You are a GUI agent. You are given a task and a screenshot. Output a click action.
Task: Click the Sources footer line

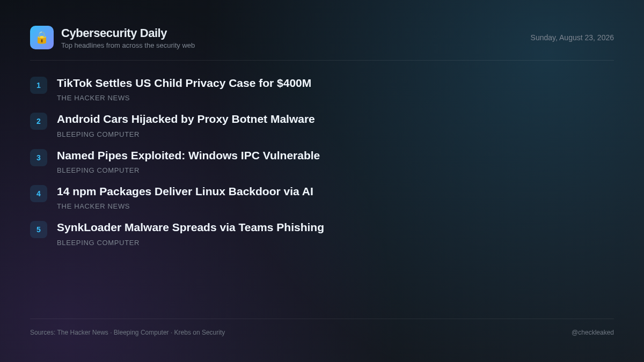pyautogui.click(x=128, y=333)
